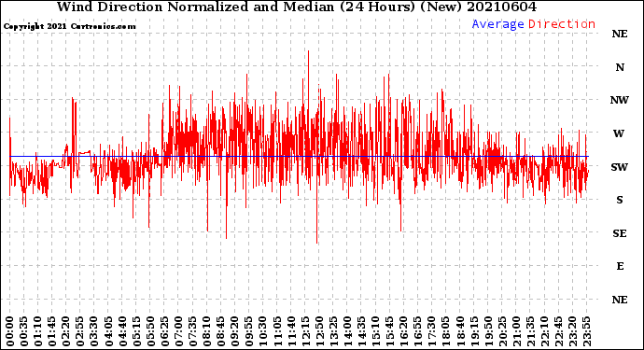Click the 02:20 time label

click(66, 331)
